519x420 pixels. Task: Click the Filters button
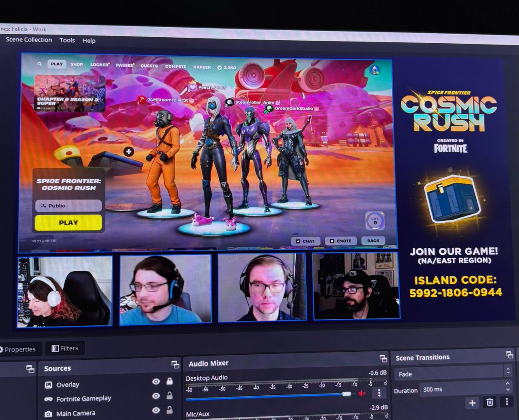click(65, 348)
